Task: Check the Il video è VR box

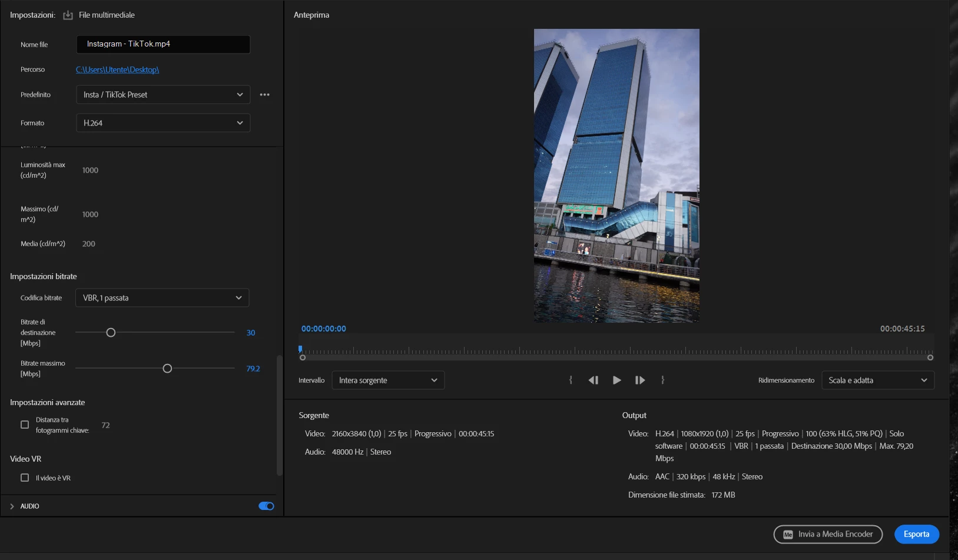Action: (x=25, y=478)
